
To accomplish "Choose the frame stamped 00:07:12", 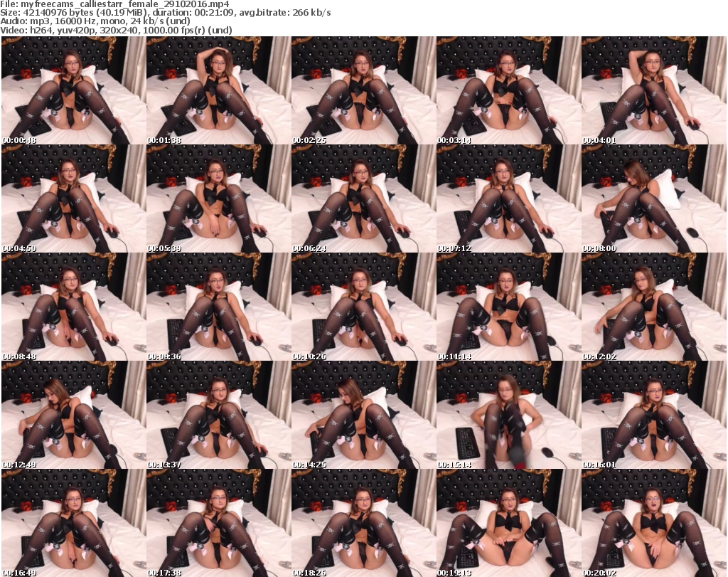I will 508,198.
